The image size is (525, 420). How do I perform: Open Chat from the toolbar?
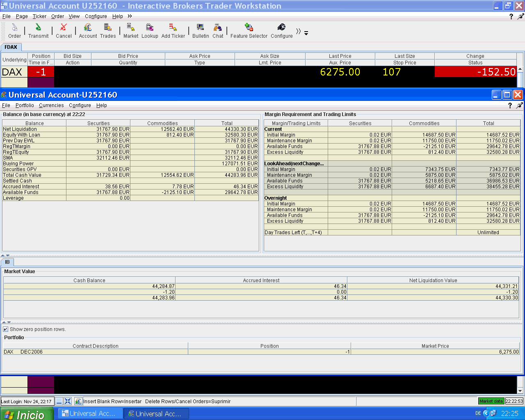218,31
